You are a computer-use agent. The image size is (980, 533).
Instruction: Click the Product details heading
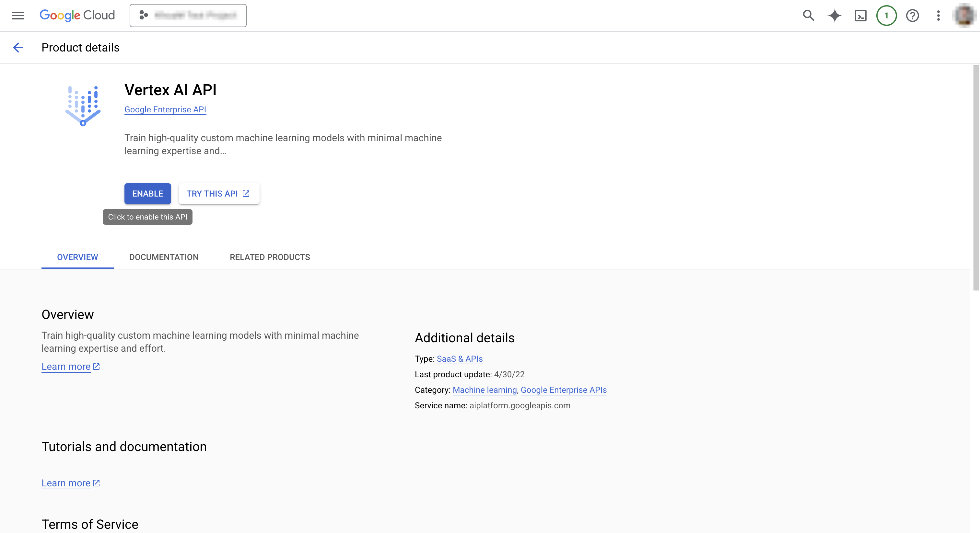[x=80, y=48]
